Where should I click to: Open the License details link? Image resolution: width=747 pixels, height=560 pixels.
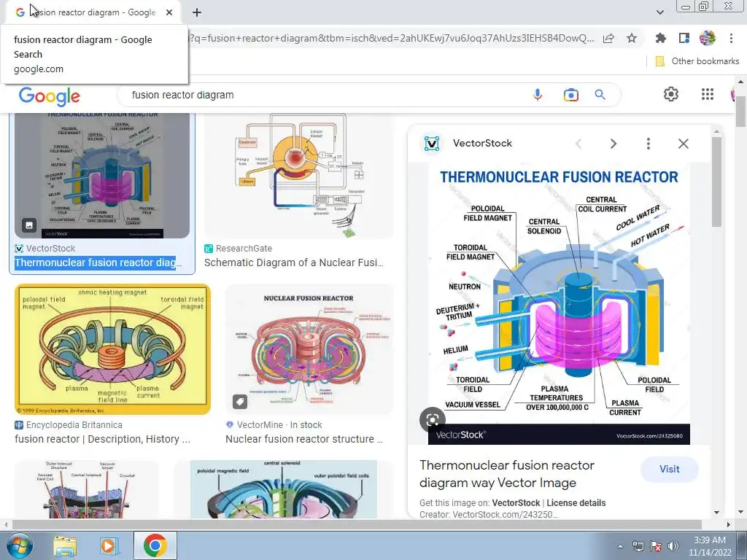[576, 503]
